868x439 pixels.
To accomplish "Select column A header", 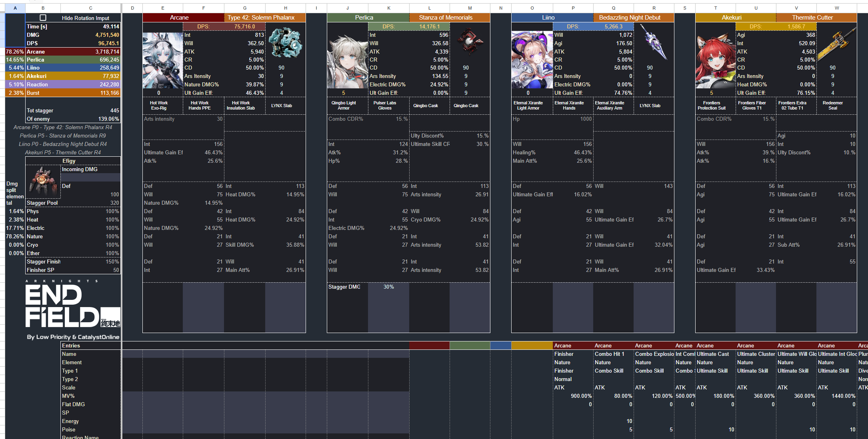I will coord(15,8).
